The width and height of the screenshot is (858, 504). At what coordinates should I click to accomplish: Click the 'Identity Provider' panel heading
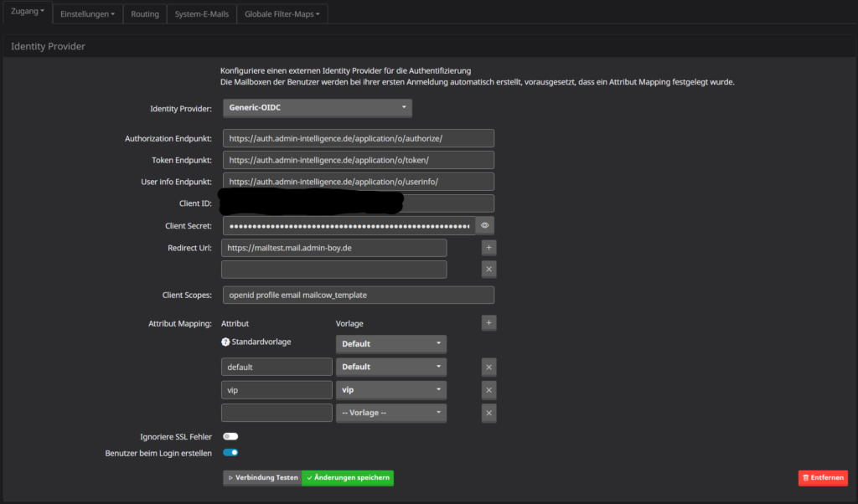click(48, 46)
